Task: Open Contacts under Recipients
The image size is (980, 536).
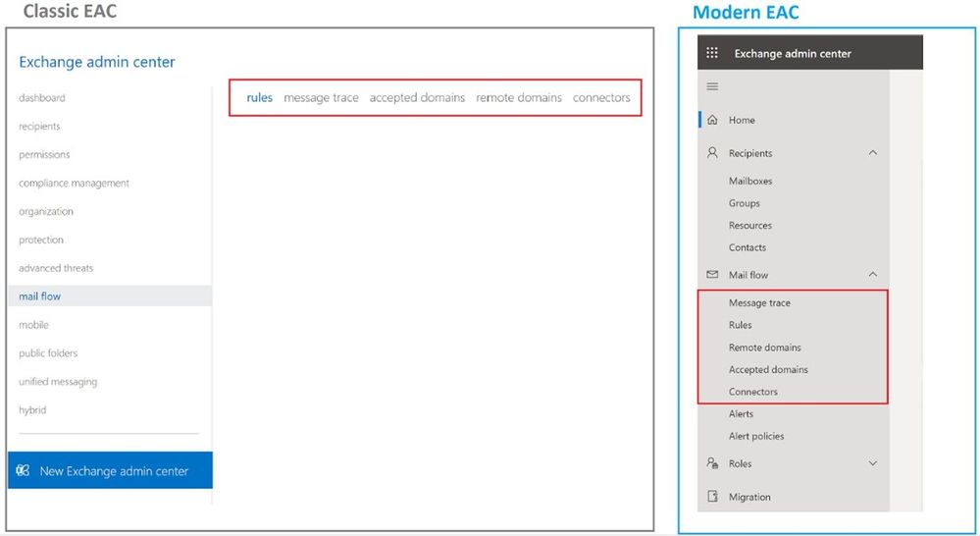Action: click(747, 247)
